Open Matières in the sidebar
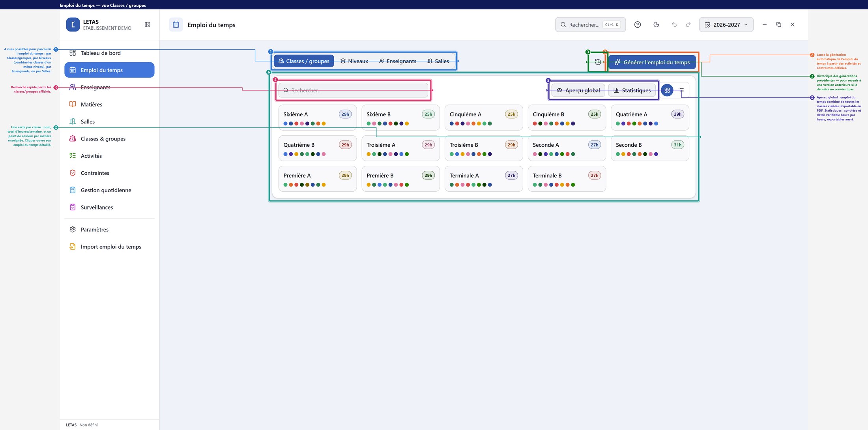Viewport: 868px width, 430px height. click(x=109, y=104)
